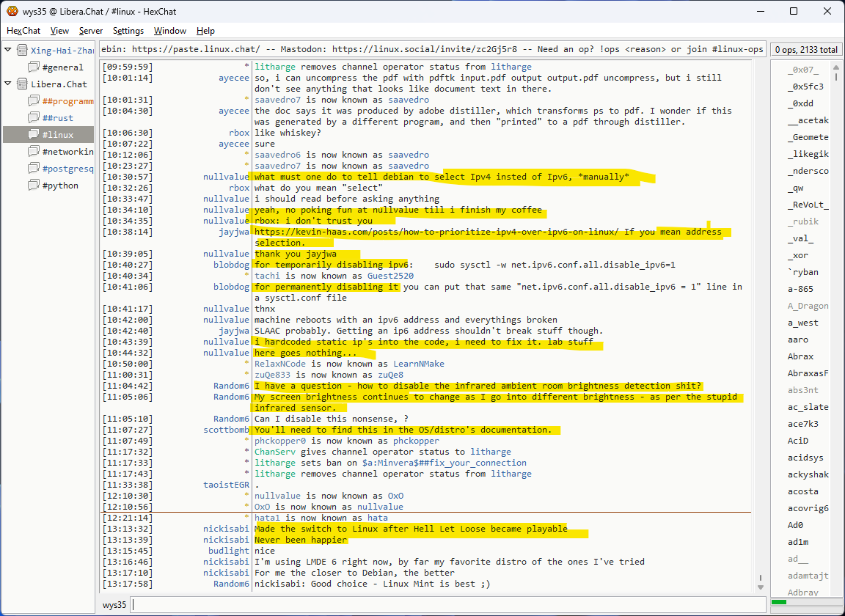Switch to the #networking channel
The image size is (845, 616).
(x=67, y=152)
